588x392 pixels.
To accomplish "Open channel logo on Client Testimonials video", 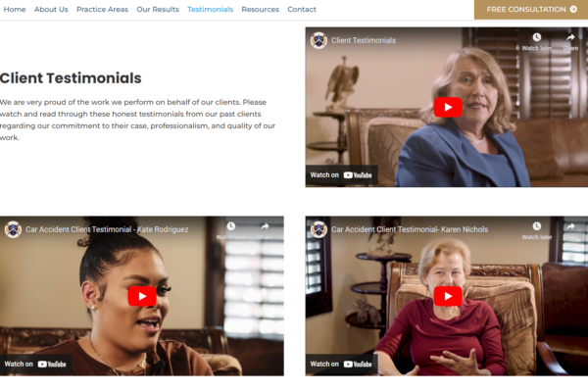I will tap(318, 40).
